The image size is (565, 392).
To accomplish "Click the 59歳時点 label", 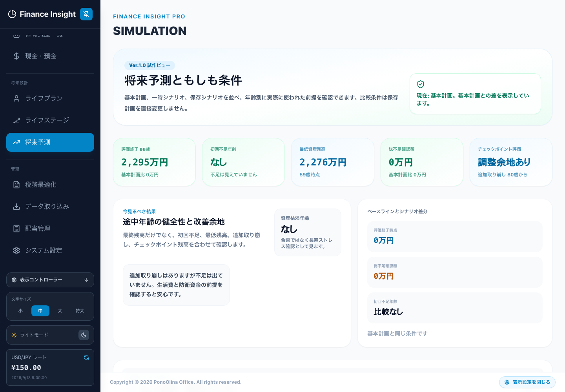I will click(310, 175).
